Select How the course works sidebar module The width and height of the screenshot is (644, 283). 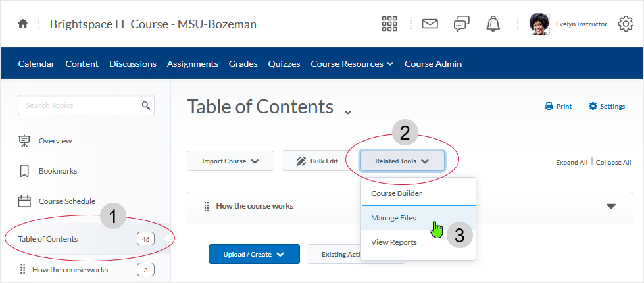click(70, 270)
